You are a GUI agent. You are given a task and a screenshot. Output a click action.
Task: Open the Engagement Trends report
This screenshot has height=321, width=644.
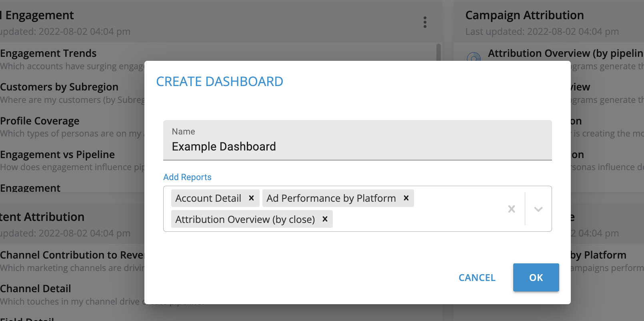tap(48, 53)
